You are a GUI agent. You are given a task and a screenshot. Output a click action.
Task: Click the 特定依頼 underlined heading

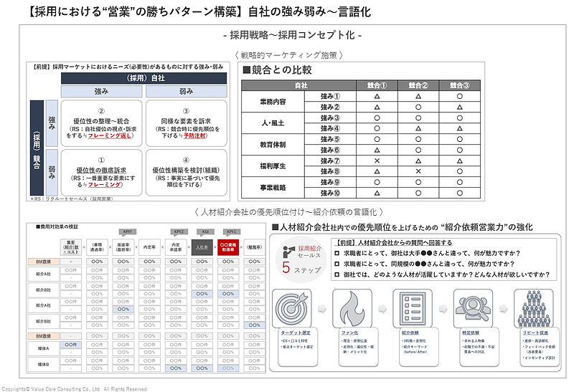(x=471, y=333)
